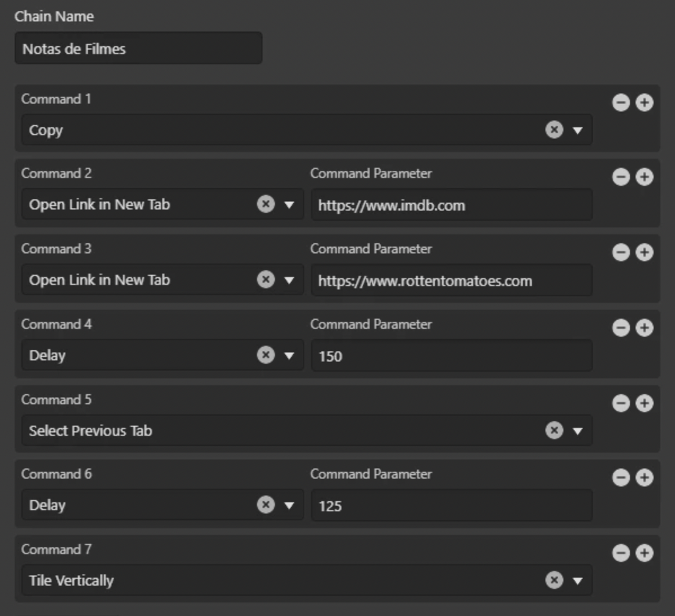Viewport: 675px width, 616px height.
Task: Add a command after Command 4 with plus icon
Action: pyautogui.click(x=644, y=328)
